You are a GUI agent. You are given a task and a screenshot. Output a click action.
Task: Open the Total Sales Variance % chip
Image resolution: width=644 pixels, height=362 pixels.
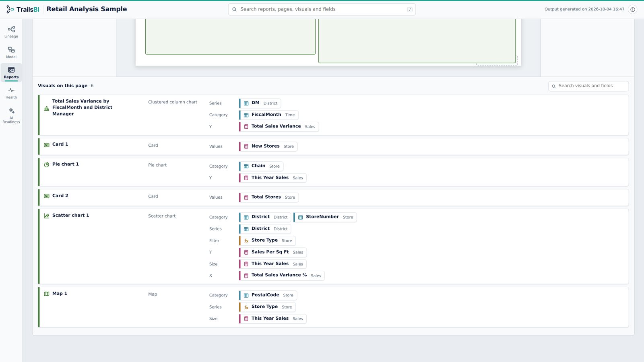[282, 276]
